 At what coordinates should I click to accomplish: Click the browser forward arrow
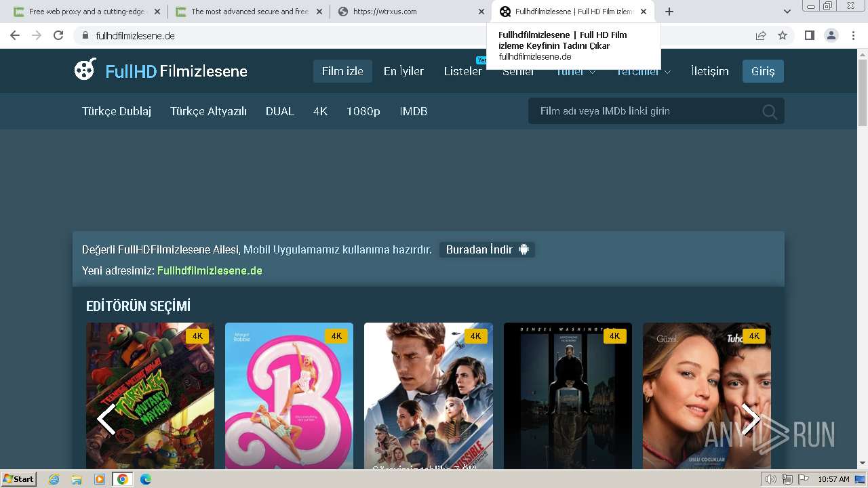37,35
